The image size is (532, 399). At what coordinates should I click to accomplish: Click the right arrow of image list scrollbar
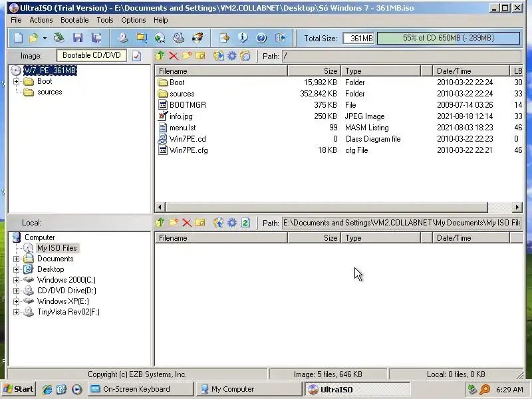(517, 207)
